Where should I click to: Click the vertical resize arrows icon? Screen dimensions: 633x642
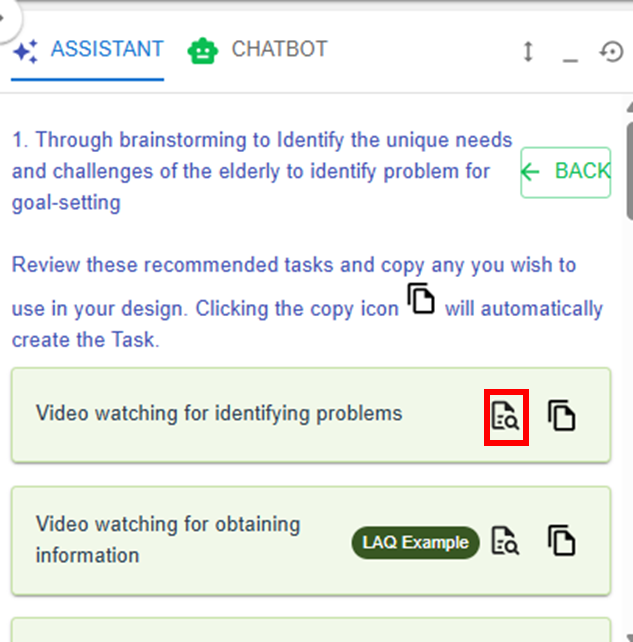click(x=528, y=51)
